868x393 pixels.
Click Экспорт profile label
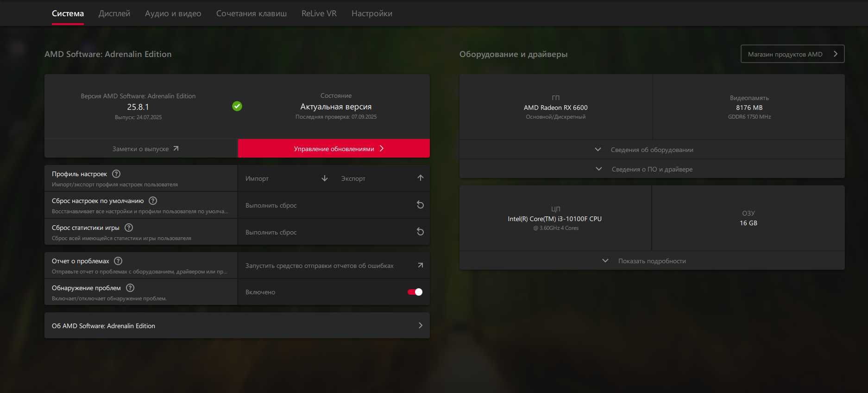(x=353, y=178)
